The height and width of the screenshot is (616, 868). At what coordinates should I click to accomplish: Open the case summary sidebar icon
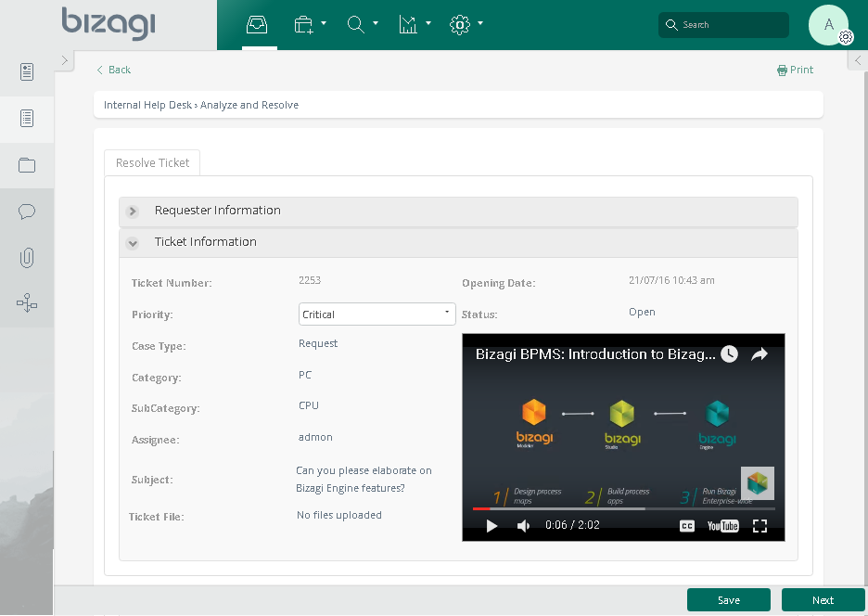27,71
